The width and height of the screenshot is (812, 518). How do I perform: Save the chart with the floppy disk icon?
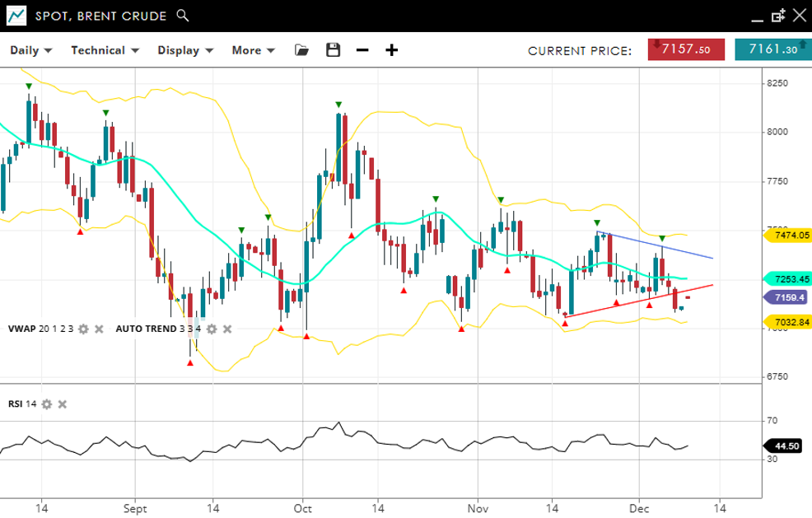333,50
